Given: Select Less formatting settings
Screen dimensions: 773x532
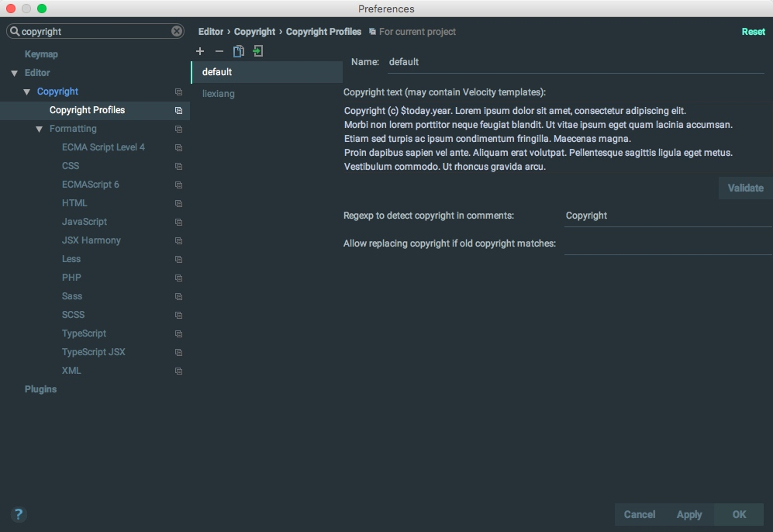Looking at the screenshot, I should (x=71, y=259).
